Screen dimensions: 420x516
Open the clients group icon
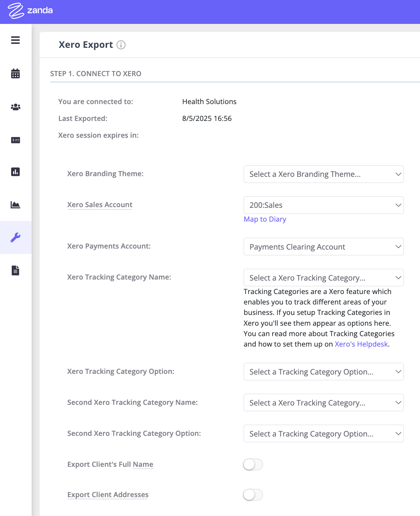point(15,107)
